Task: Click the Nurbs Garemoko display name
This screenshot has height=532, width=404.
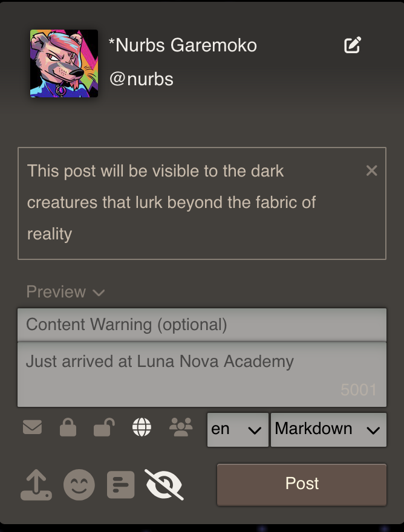Action: click(183, 45)
